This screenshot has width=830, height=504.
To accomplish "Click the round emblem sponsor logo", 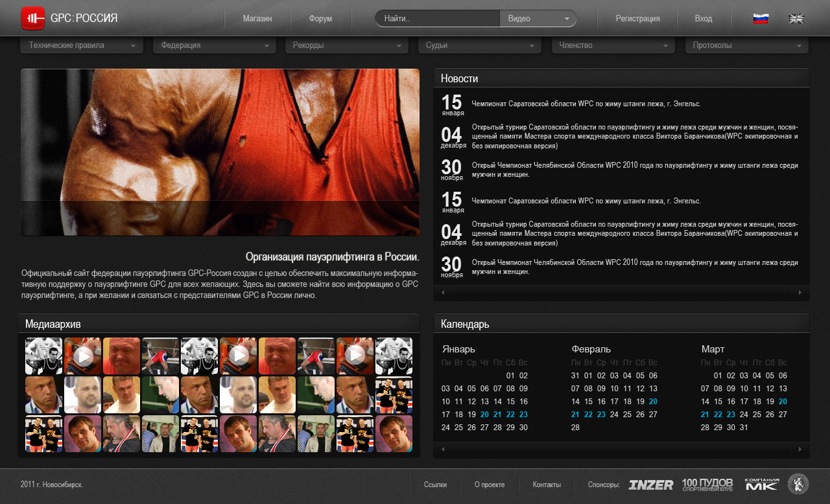I will [x=798, y=484].
